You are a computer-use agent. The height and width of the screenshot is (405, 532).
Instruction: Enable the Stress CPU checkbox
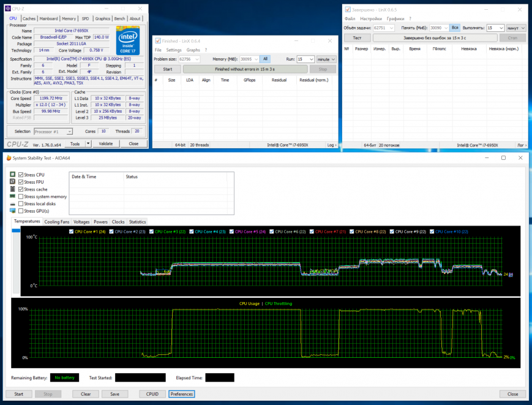(21, 175)
